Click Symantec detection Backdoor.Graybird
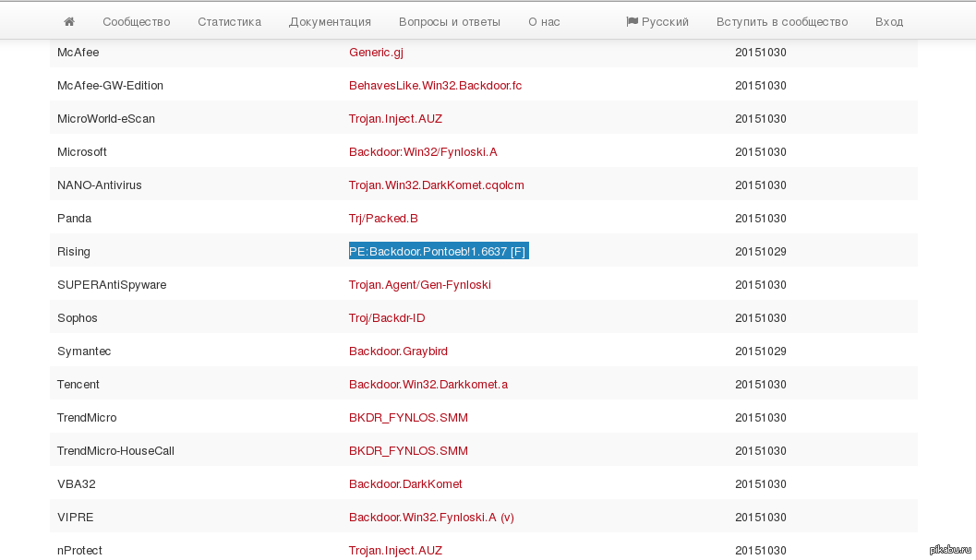The width and height of the screenshot is (976, 560). click(x=398, y=351)
